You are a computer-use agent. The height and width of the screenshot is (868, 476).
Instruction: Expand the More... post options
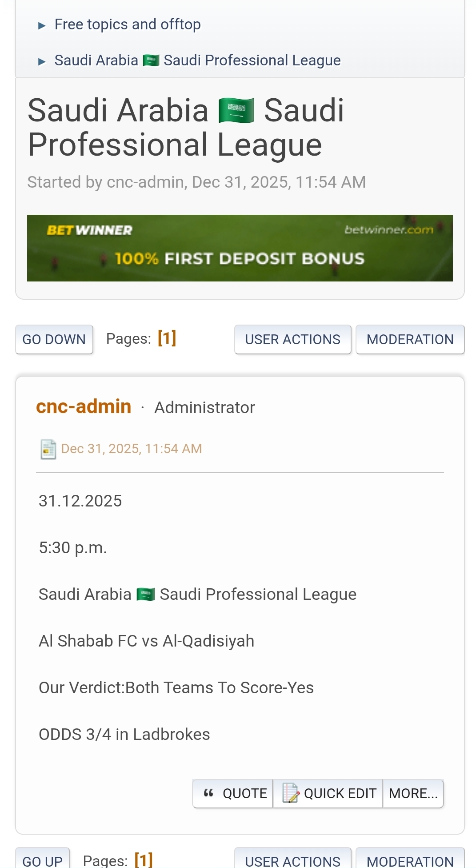(x=413, y=793)
